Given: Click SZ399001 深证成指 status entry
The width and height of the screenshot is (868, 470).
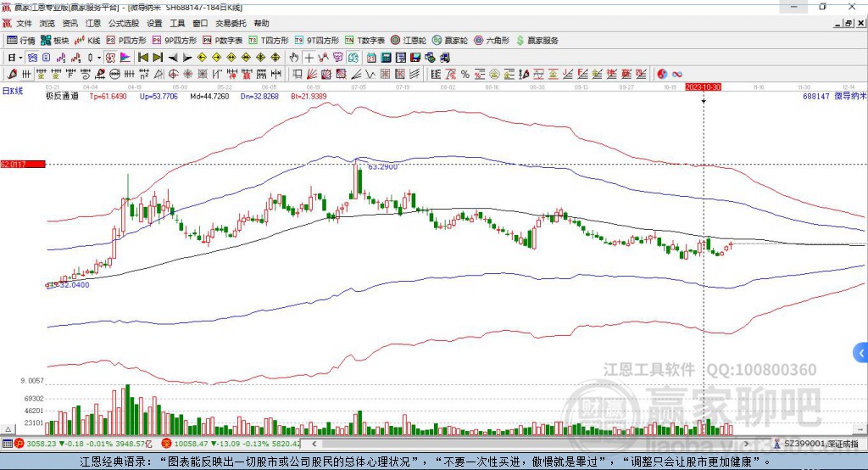Looking at the screenshot, I should [816, 444].
